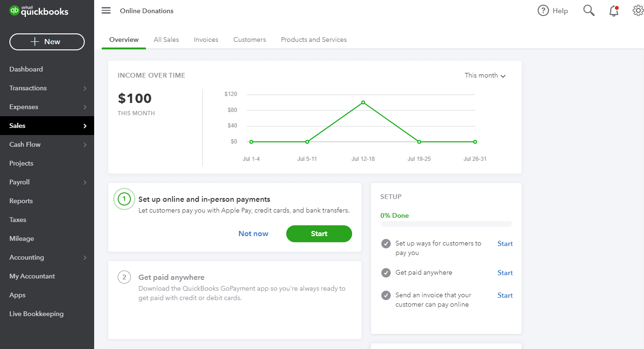Click the 0% Done setup progress bar
Screen dimensions: 644x349
[x=446, y=224]
